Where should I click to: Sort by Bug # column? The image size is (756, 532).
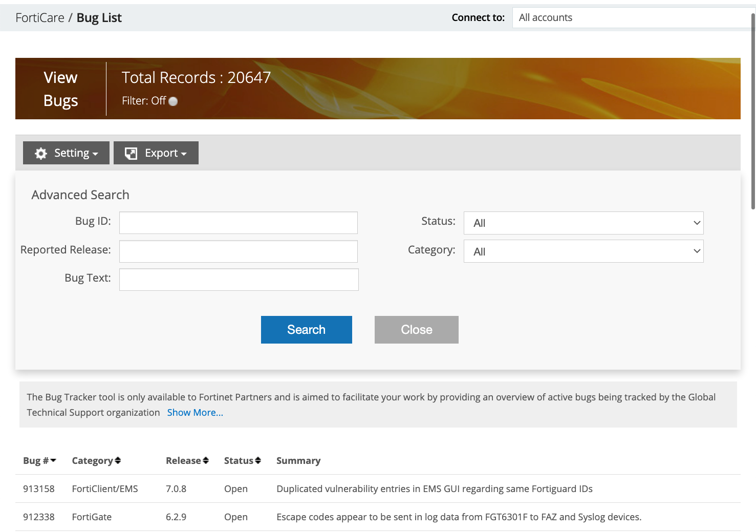[39, 461]
